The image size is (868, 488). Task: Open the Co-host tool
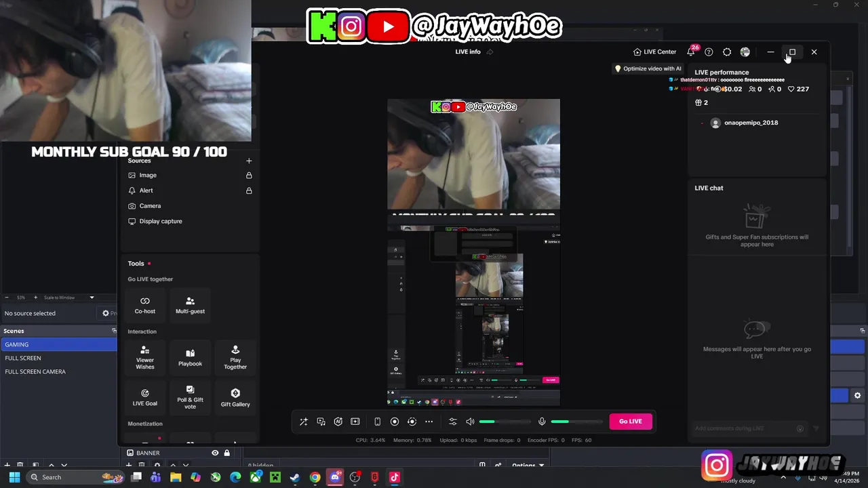145,305
